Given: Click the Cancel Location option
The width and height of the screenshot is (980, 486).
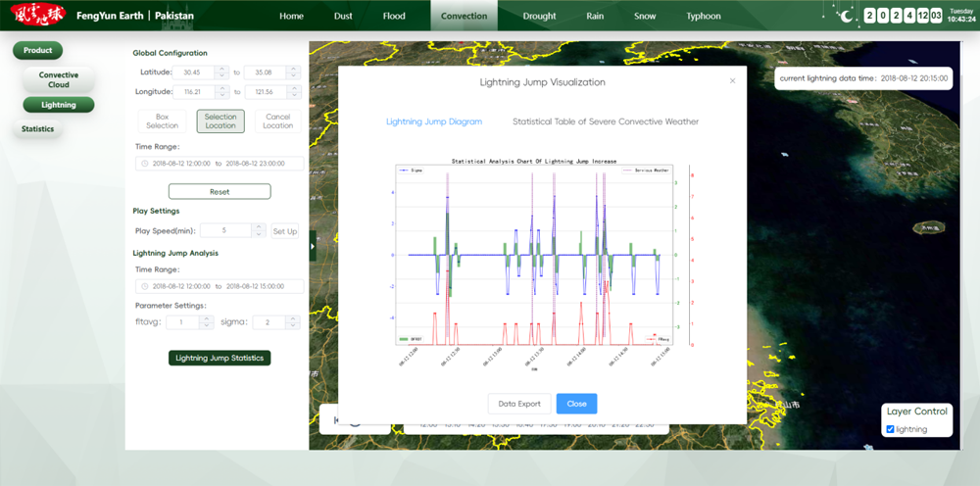Looking at the screenshot, I should tap(277, 121).
